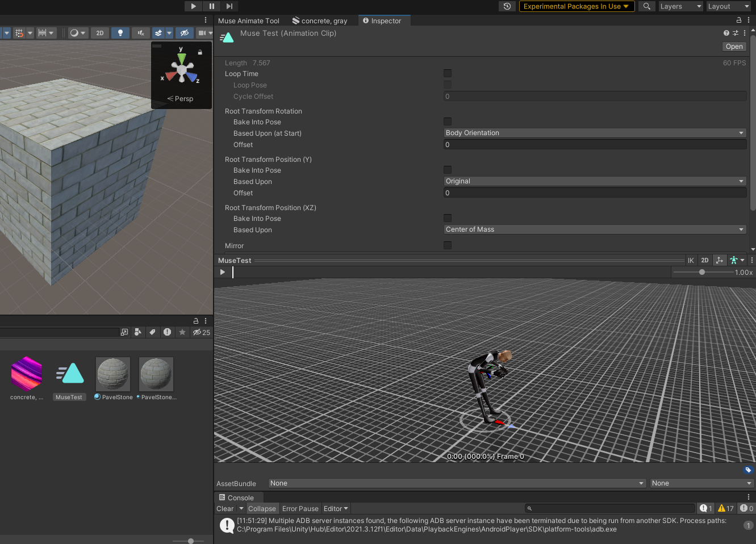Enable the Loop Time checkbox
The image size is (756, 544).
[x=448, y=73]
